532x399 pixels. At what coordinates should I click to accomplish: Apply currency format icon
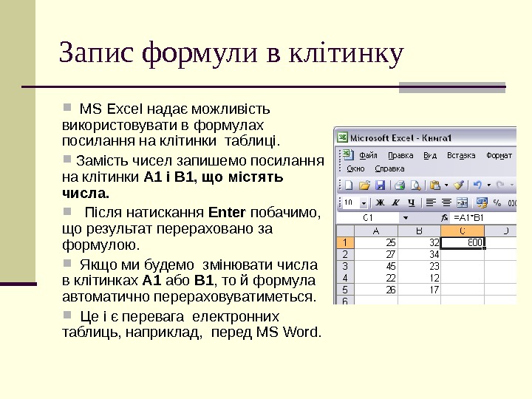click(482, 202)
